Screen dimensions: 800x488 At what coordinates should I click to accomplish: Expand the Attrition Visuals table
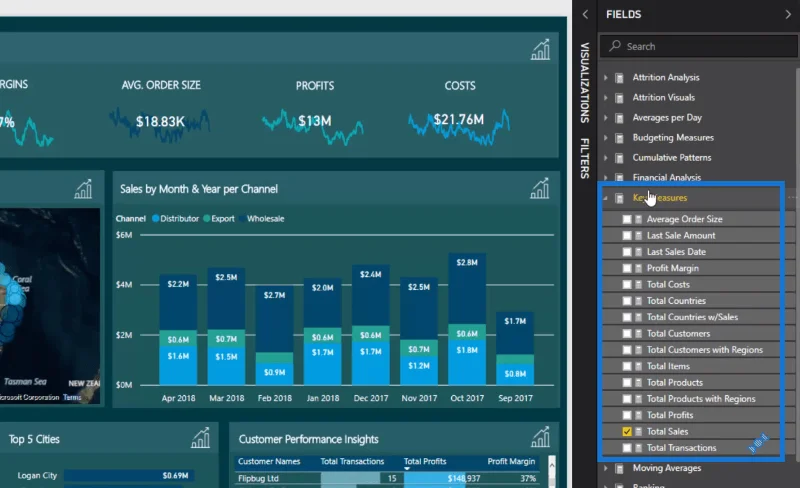click(x=606, y=97)
